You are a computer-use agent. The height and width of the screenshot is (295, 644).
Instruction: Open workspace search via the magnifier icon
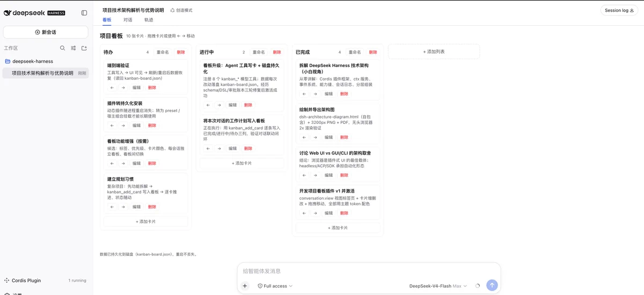tap(63, 48)
